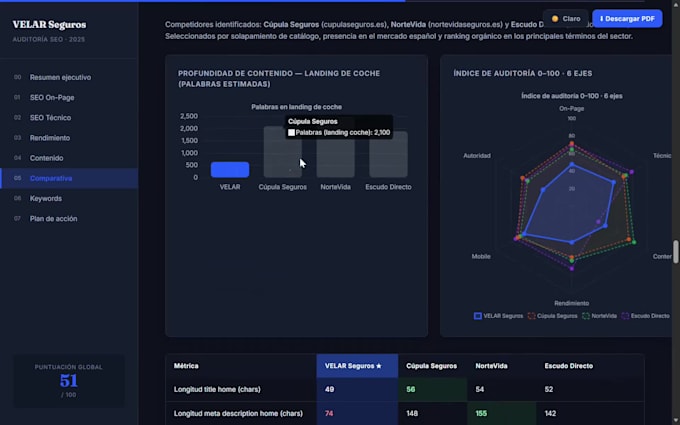This screenshot has height=425, width=680.
Task: Go to Plan de acción section
Action: coord(69,219)
